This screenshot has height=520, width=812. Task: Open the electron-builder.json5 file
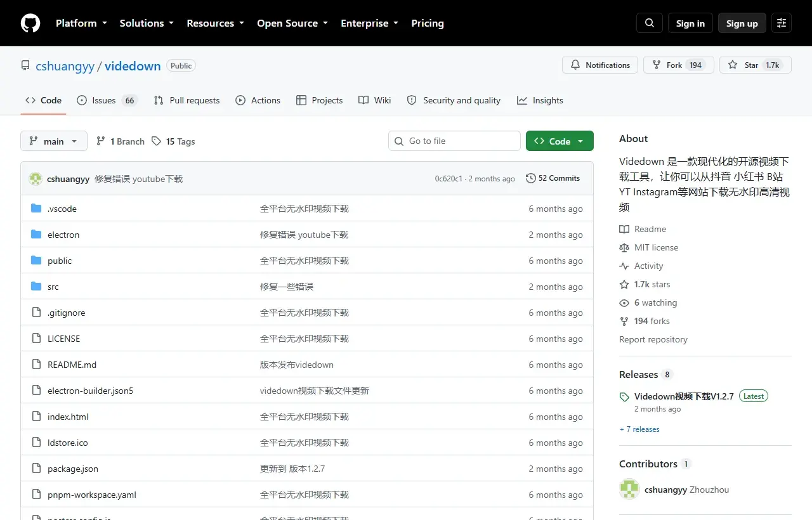91,391
